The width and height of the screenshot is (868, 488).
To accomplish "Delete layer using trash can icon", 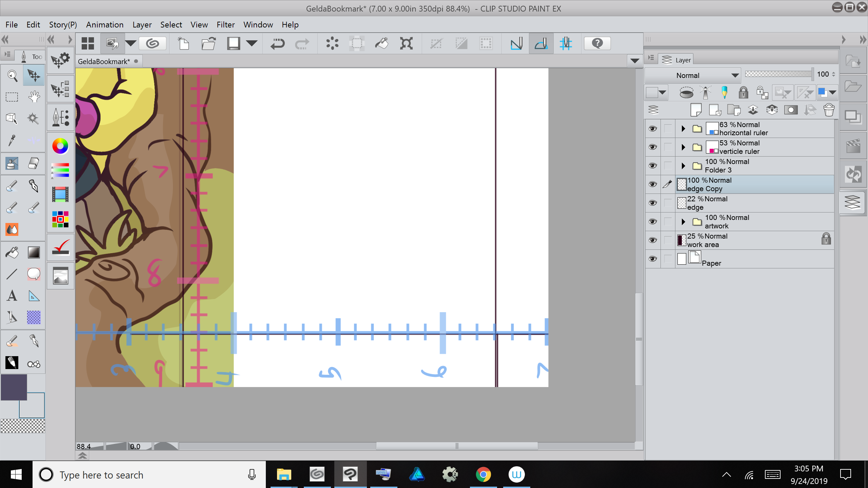I will [829, 110].
